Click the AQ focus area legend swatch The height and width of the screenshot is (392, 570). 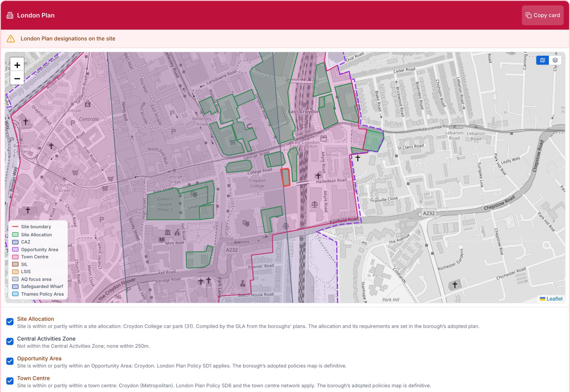coord(15,279)
